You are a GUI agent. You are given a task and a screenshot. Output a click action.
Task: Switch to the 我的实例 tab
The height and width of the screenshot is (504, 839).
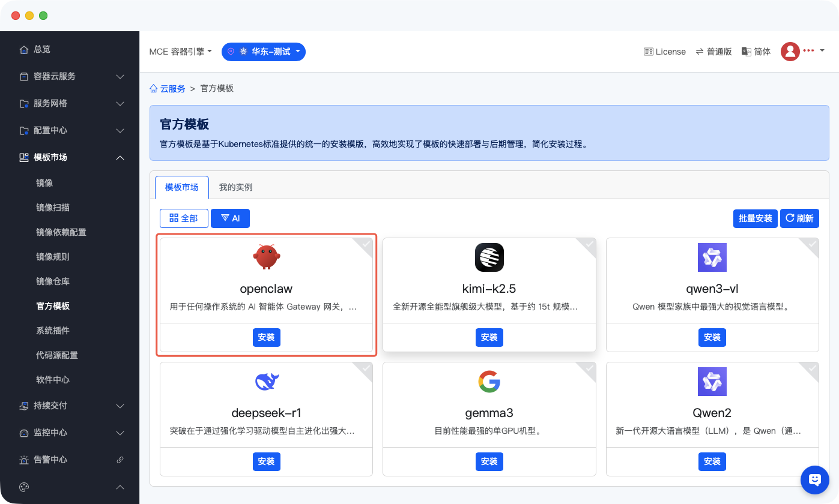[235, 187]
